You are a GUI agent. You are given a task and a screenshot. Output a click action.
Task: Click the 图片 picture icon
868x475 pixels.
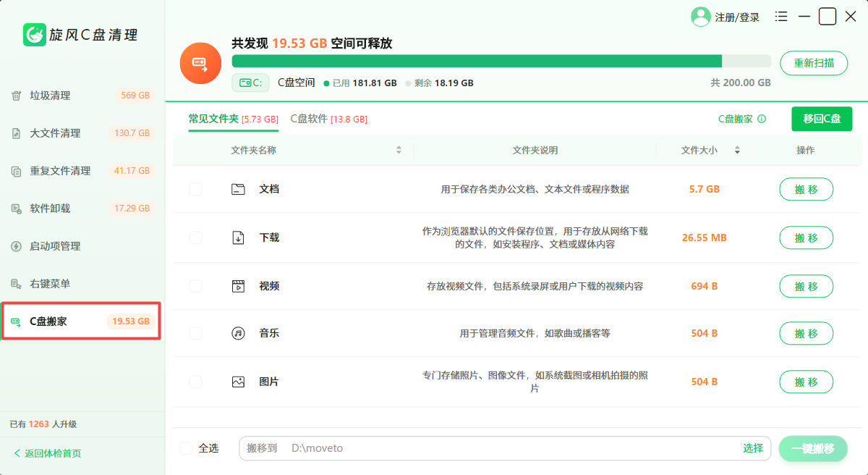click(238, 382)
